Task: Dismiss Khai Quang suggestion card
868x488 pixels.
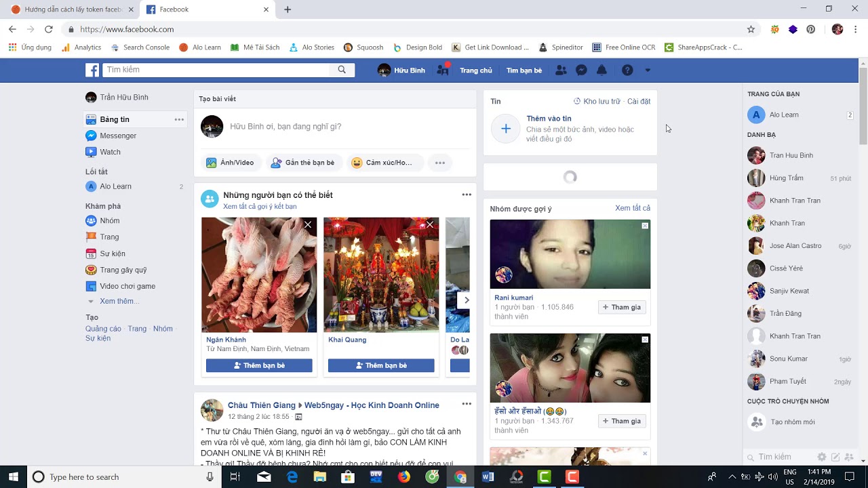Action: tap(430, 225)
